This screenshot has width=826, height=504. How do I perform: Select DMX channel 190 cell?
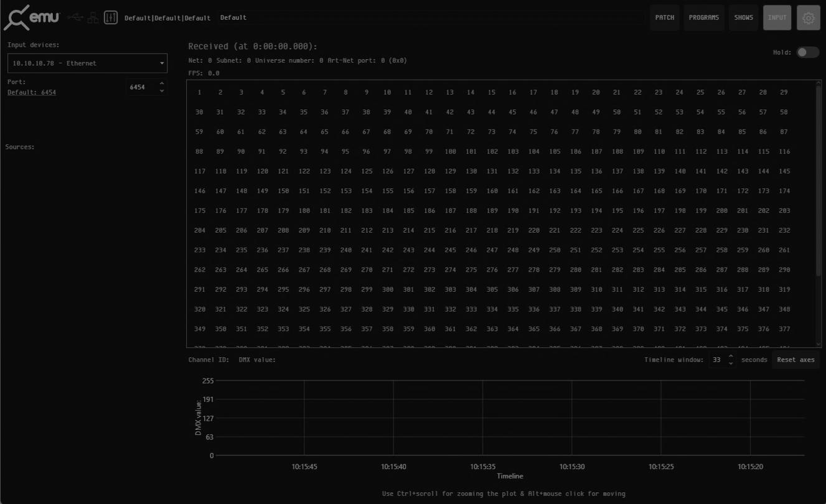pos(512,211)
